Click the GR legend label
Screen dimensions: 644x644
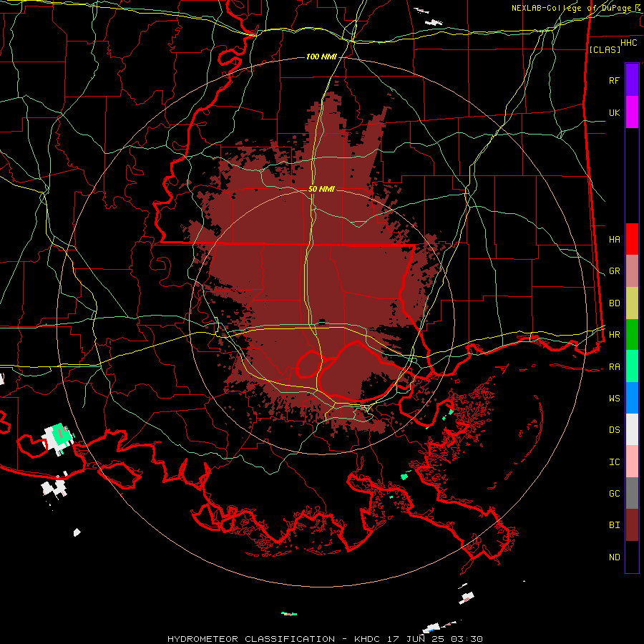coord(615,271)
